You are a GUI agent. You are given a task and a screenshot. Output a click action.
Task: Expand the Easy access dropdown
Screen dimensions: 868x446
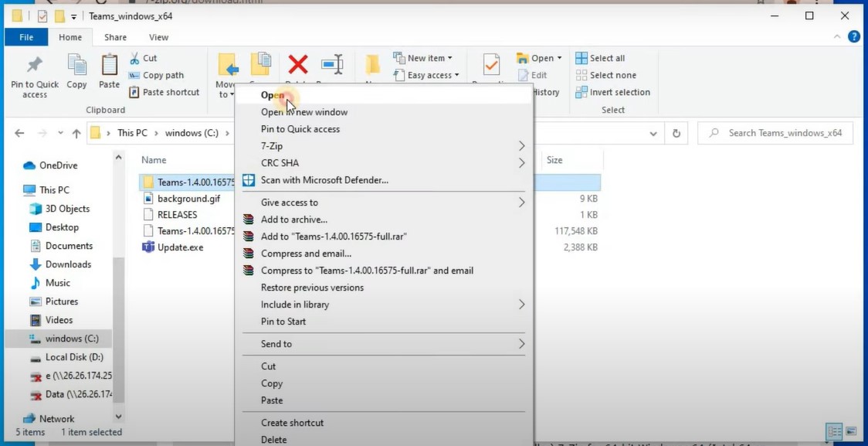(429, 75)
